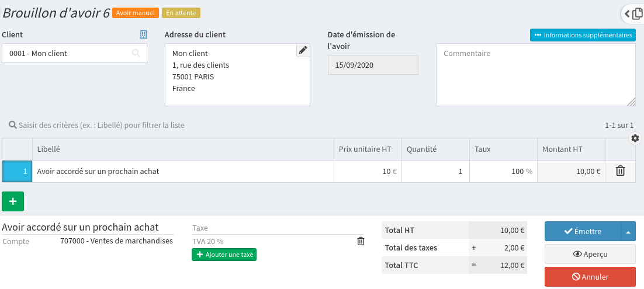The width and height of the screenshot is (644, 289).
Task: Remove TVA 20 % tax with trash icon
Action: click(x=361, y=241)
